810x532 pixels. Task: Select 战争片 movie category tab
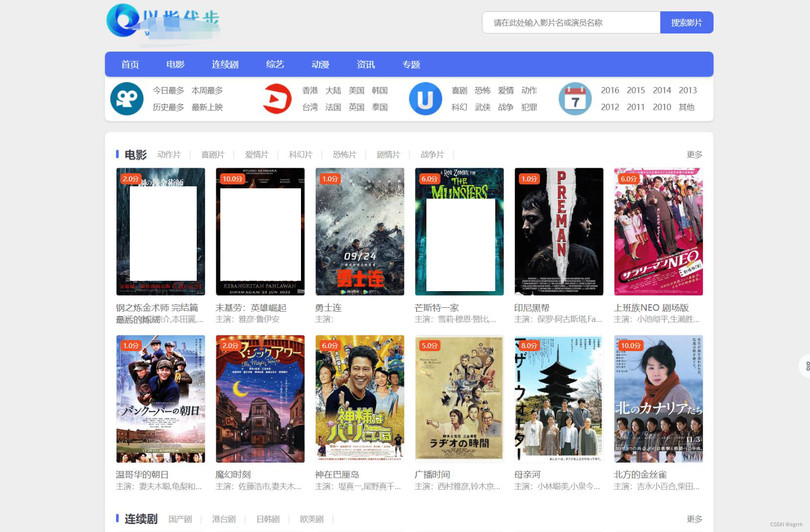point(432,155)
